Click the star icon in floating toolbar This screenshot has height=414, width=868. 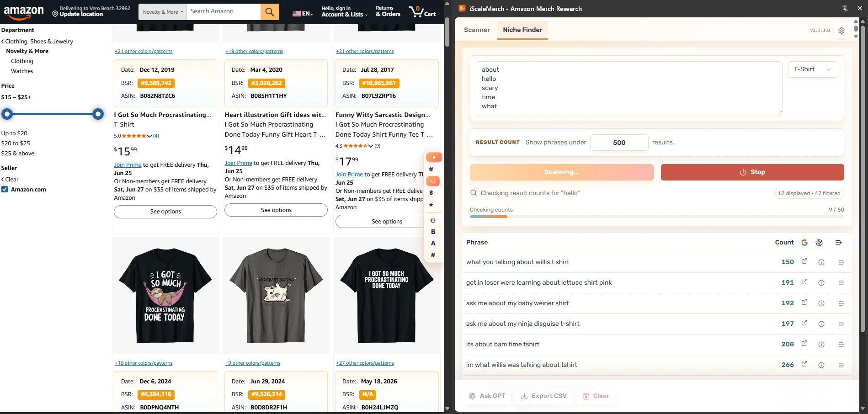[x=431, y=205]
